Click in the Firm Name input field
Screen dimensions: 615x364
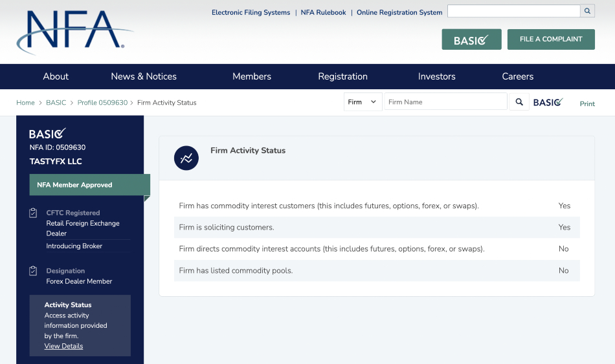[445, 102]
